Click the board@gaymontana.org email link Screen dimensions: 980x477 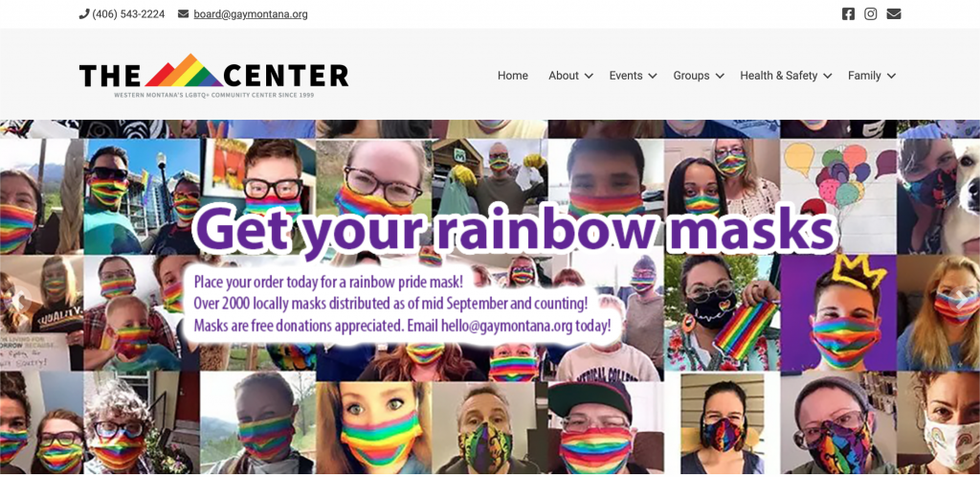point(251,13)
